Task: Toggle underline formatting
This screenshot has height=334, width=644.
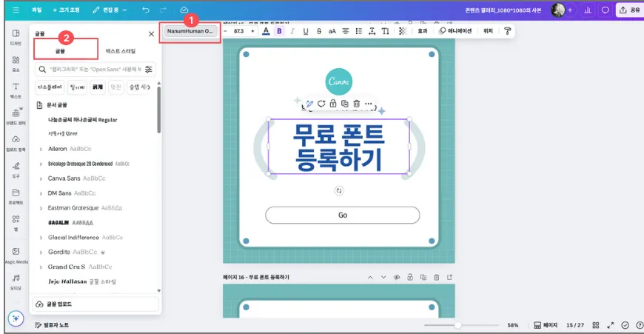Action: click(x=306, y=31)
